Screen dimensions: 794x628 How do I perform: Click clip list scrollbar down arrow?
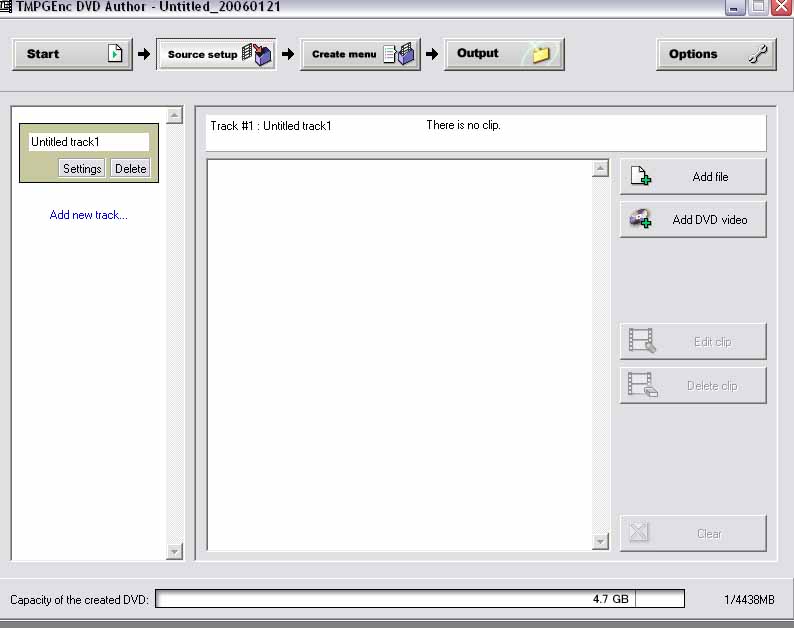[600, 541]
